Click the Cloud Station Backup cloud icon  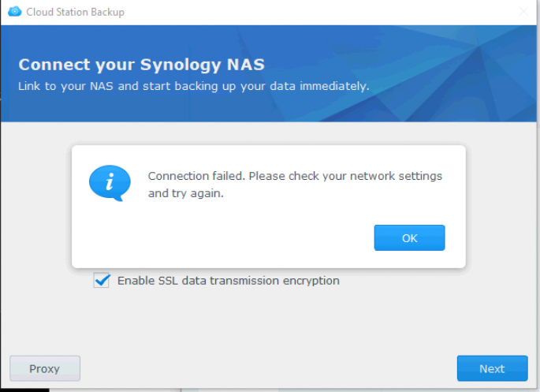13,12
